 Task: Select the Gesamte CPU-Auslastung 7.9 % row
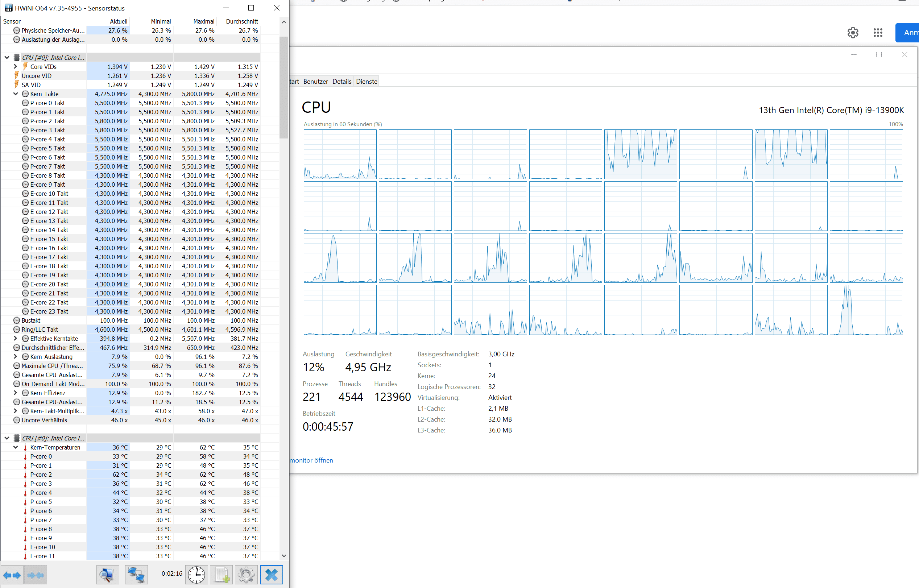coord(131,375)
